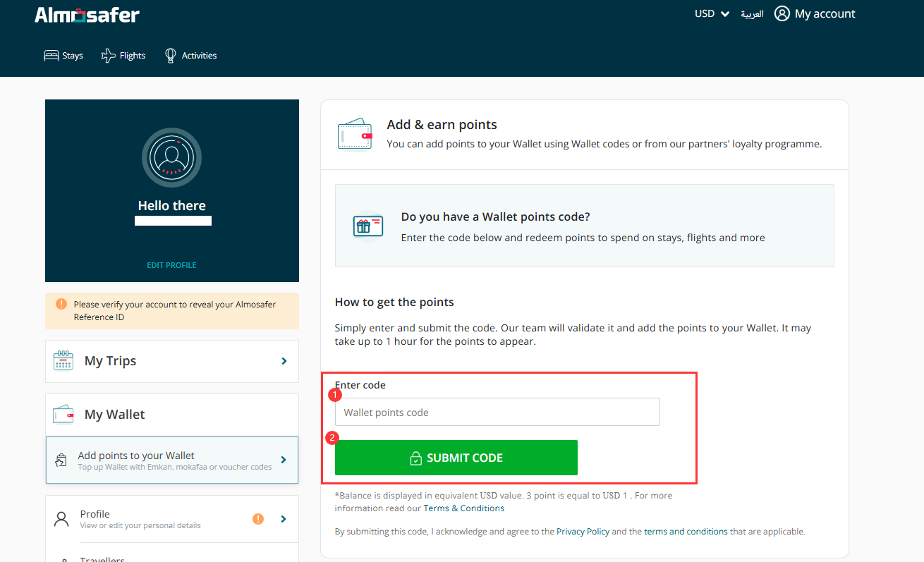924x562 pixels.
Task: Open the Privacy Policy link
Action: point(583,532)
